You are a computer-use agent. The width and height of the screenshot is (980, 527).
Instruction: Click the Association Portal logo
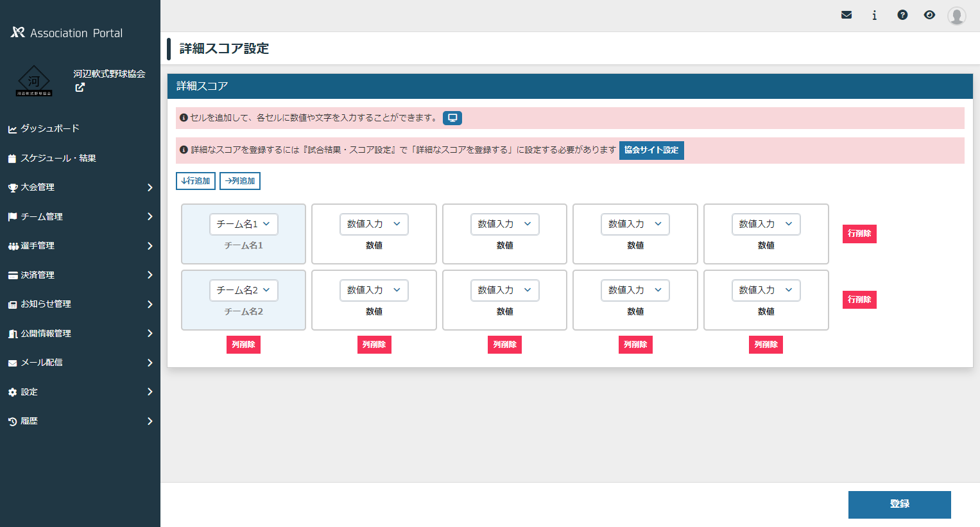pos(67,33)
